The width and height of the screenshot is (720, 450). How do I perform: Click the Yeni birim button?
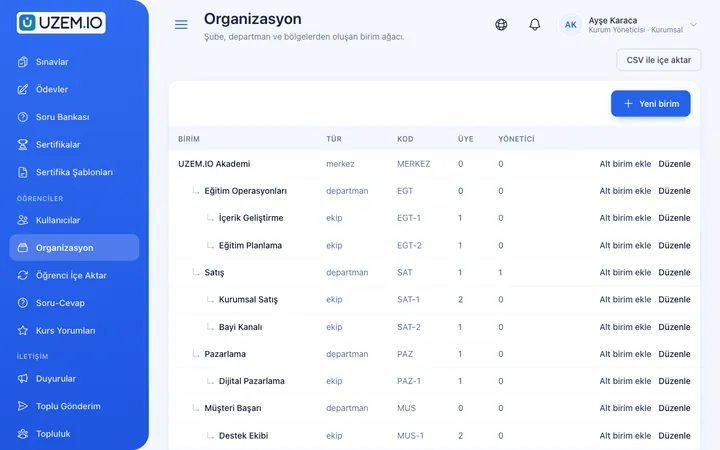(650, 104)
